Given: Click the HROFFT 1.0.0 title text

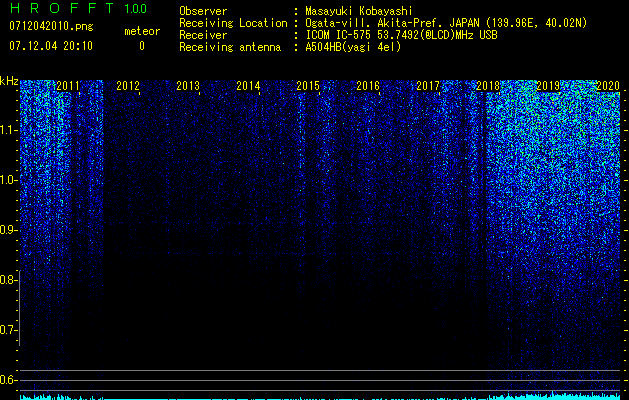Looking at the screenshot, I should point(78,8).
